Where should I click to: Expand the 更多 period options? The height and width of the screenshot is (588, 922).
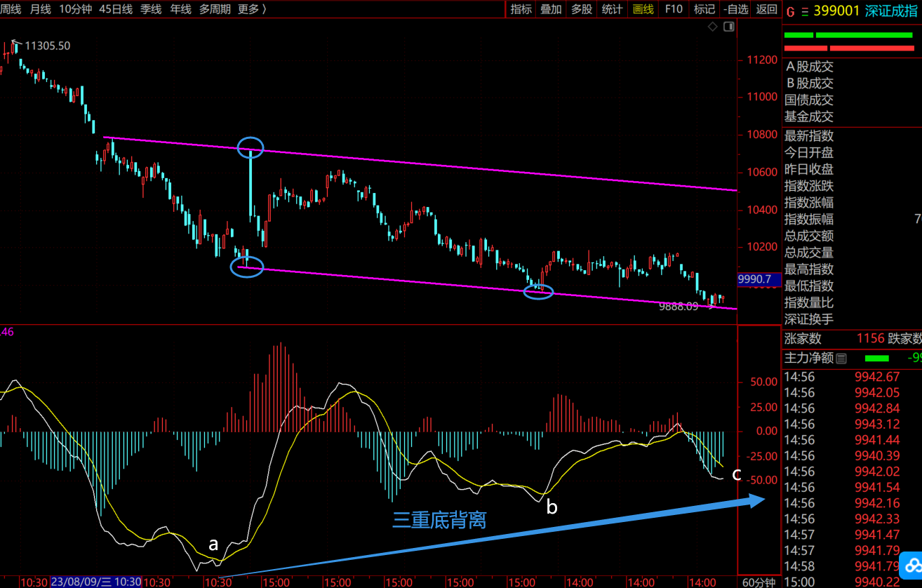252,9
